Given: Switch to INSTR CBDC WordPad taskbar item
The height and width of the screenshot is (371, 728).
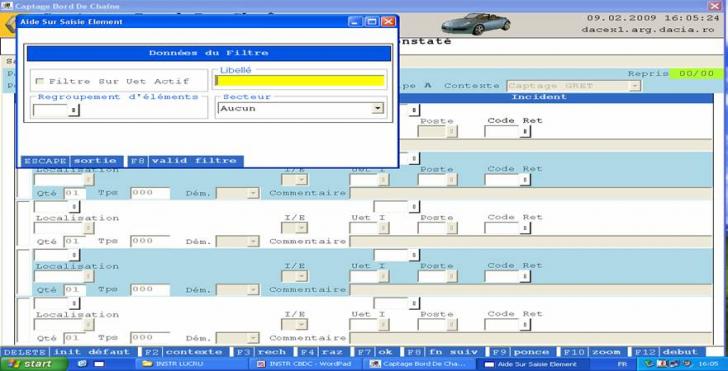Looking at the screenshot, I should click(x=305, y=364).
